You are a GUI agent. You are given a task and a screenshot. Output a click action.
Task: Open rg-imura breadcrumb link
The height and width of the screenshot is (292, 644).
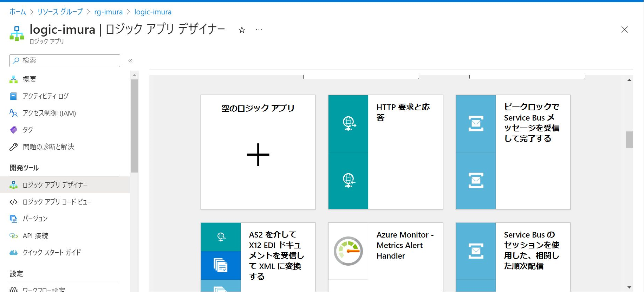109,12
